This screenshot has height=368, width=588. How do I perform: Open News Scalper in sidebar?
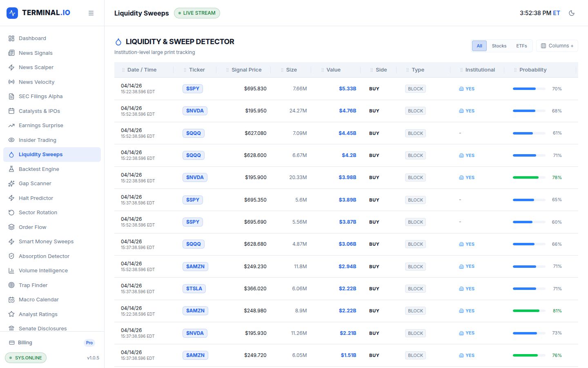click(x=52, y=67)
